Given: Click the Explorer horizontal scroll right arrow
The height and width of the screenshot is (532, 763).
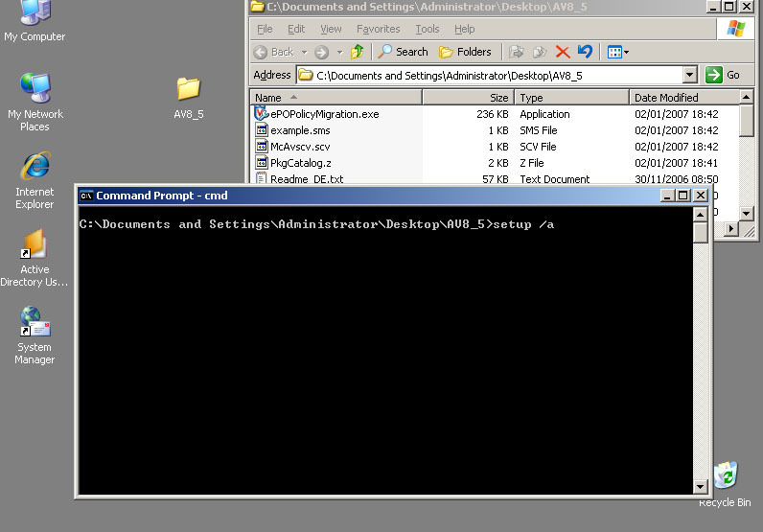Looking at the screenshot, I should (730, 229).
